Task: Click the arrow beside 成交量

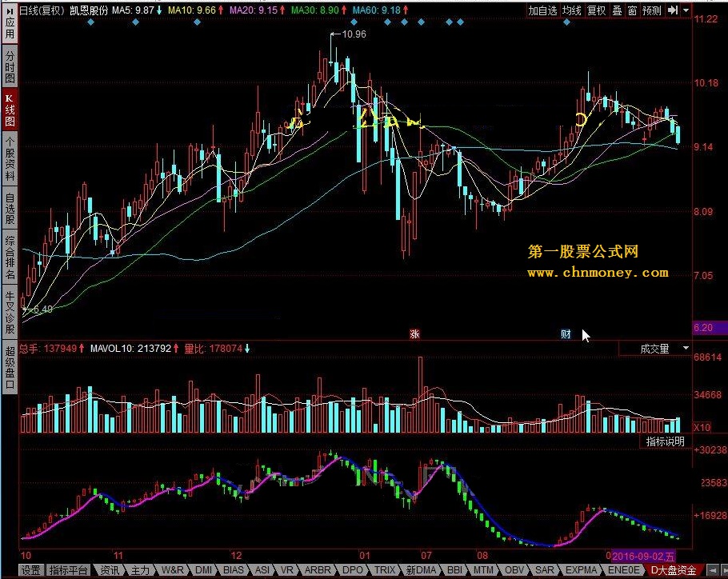Action: tap(686, 348)
